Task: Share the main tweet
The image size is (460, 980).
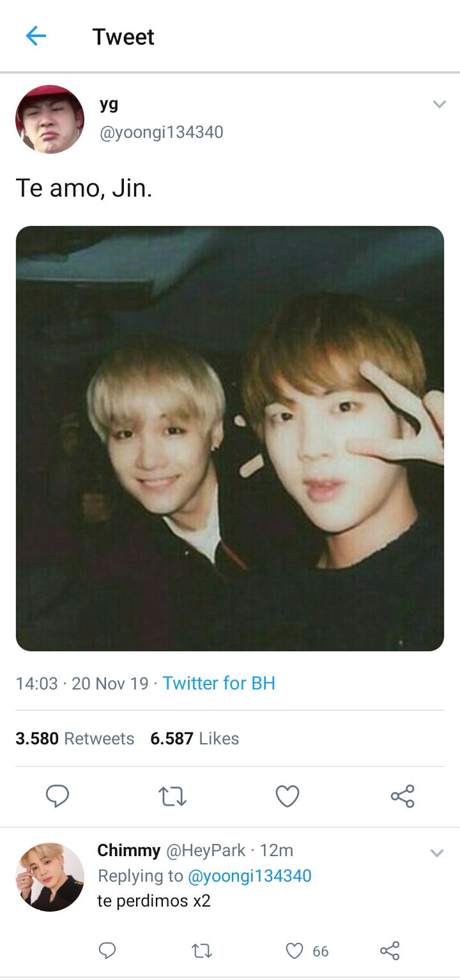Action: pos(402,796)
